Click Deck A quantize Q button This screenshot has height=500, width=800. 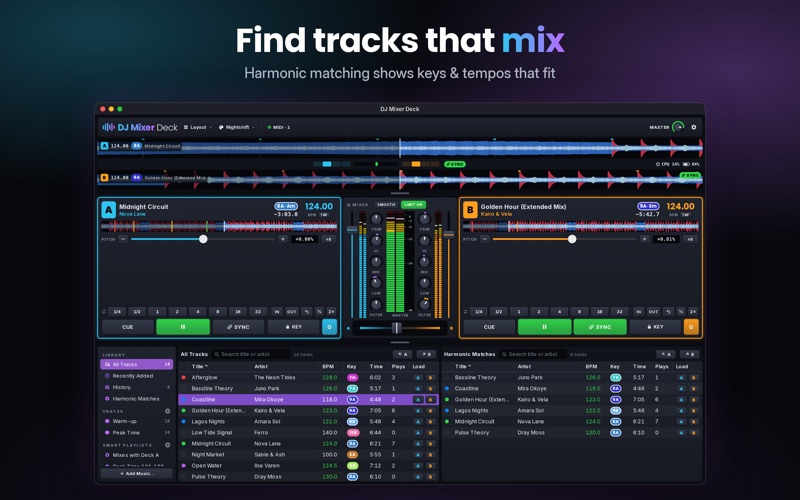coord(329,327)
